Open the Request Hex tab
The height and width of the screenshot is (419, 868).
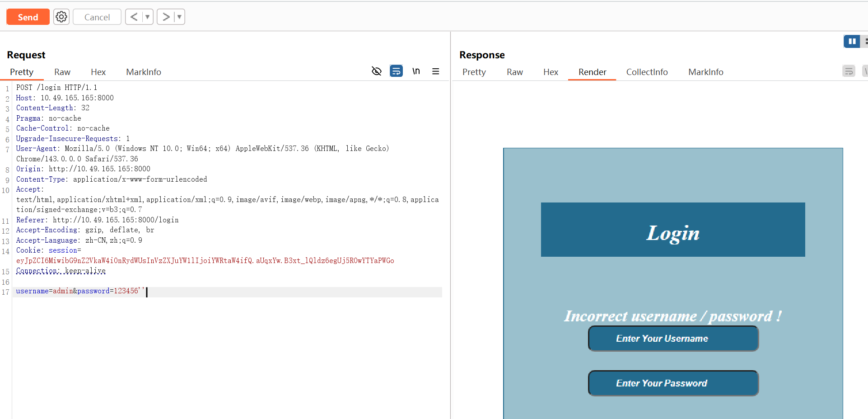click(98, 72)
